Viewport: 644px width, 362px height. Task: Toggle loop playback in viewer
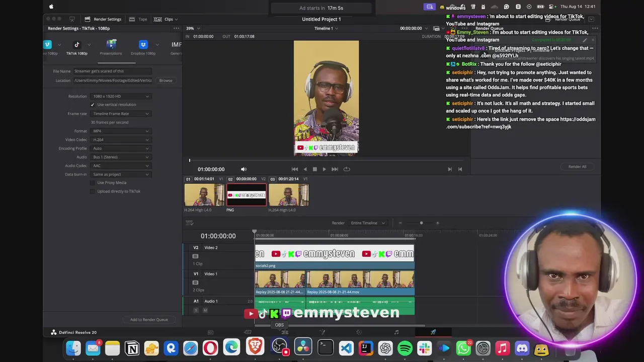click(347, 169)
